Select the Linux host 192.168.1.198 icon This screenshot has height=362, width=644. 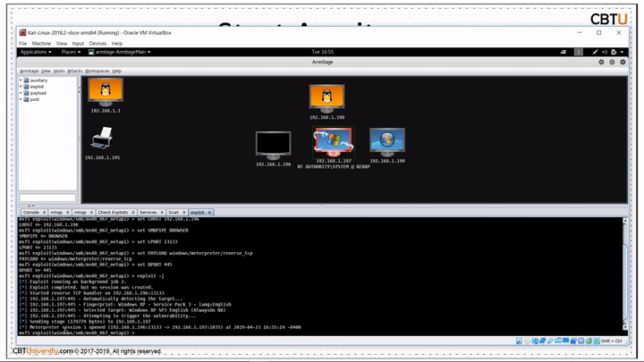pos(327,98)
